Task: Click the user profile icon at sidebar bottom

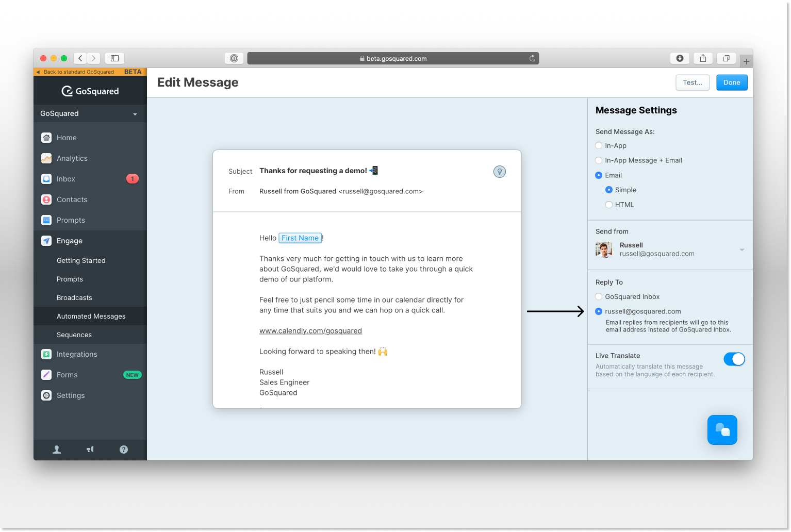Action: click(x=57, y=450)
